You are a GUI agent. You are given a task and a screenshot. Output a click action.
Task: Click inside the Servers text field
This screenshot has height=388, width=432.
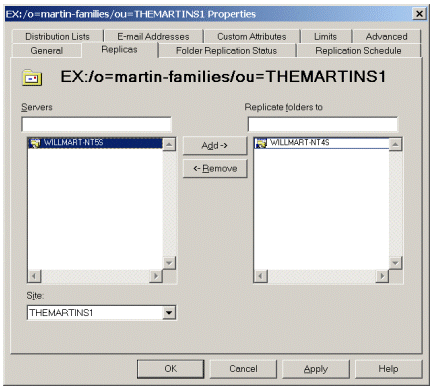[96, 125]
